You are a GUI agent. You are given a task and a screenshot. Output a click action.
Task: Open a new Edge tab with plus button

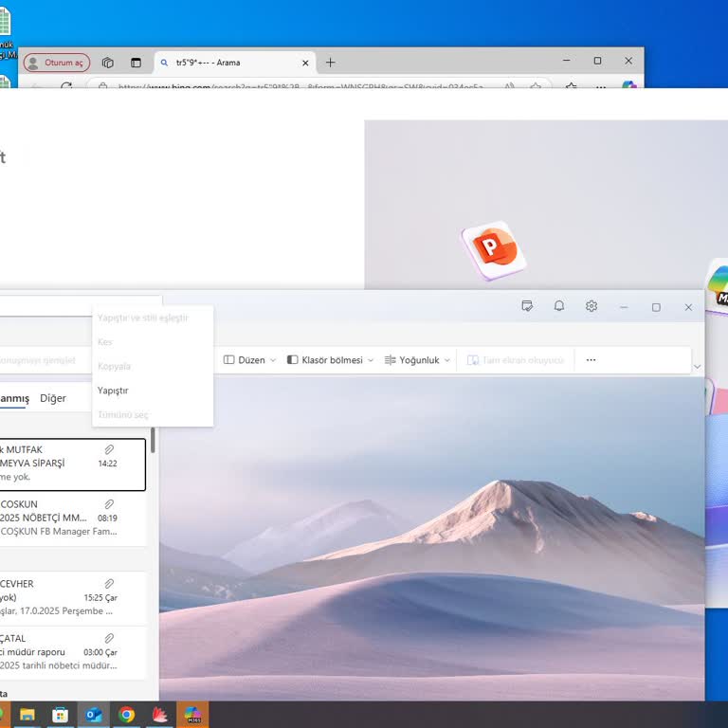click(330, 63)
